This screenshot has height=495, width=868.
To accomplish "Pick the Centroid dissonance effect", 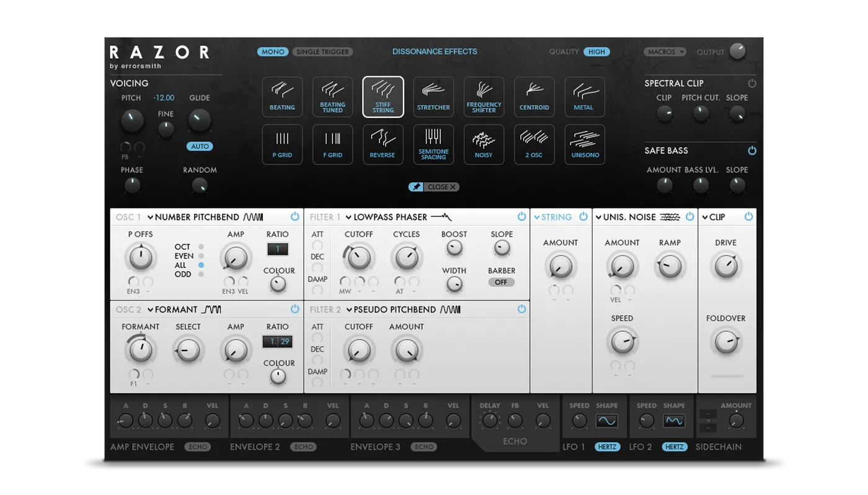I will [534, 97].
